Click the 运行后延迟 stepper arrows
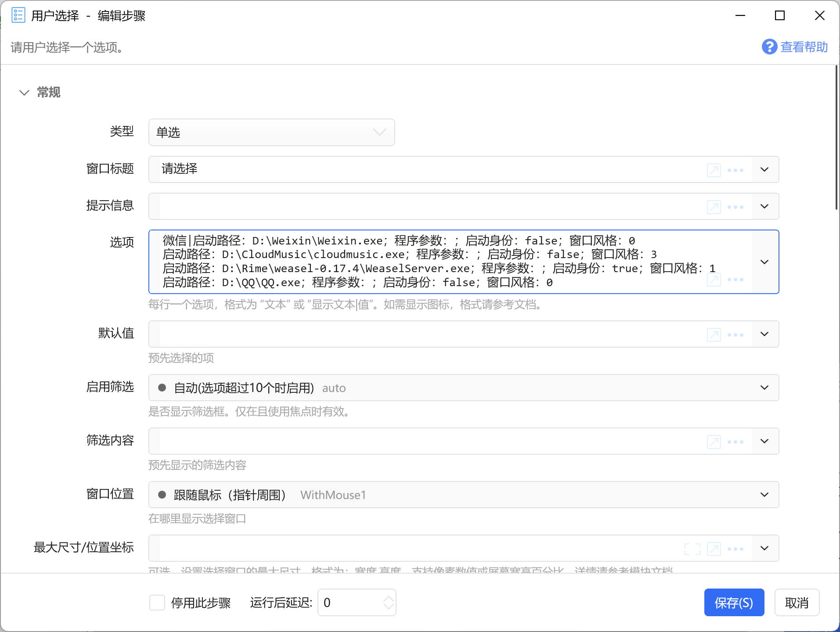Viewport: 840px width, 632px height. pyautogui.click(x=389, y=603)
